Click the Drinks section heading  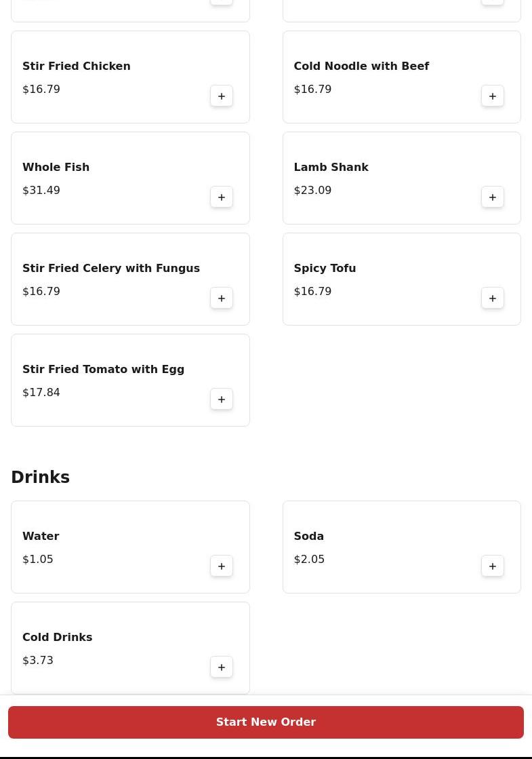click(x=40, y=478)
